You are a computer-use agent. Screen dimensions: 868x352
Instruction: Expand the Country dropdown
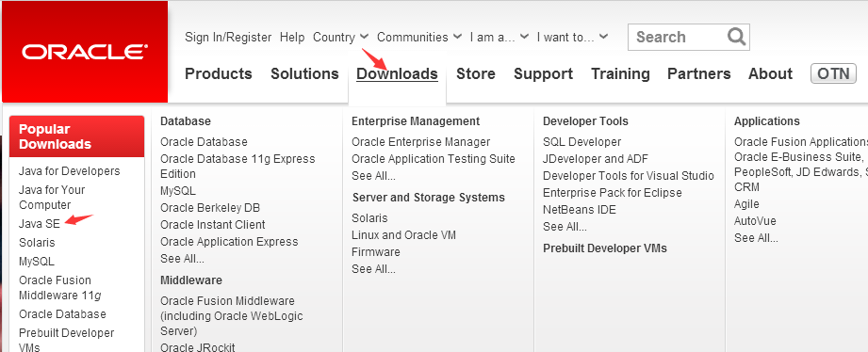340,37
